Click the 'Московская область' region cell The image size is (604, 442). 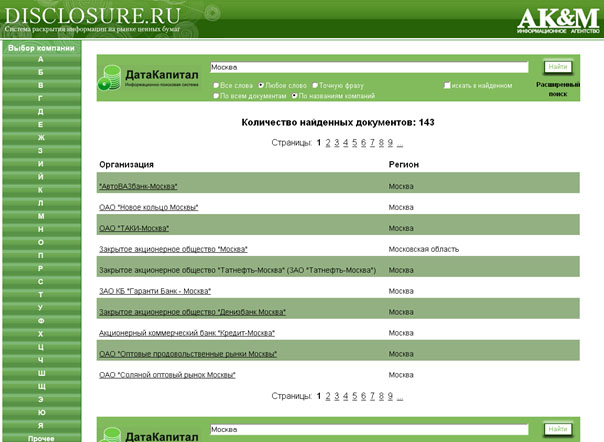tap(423, 249)
